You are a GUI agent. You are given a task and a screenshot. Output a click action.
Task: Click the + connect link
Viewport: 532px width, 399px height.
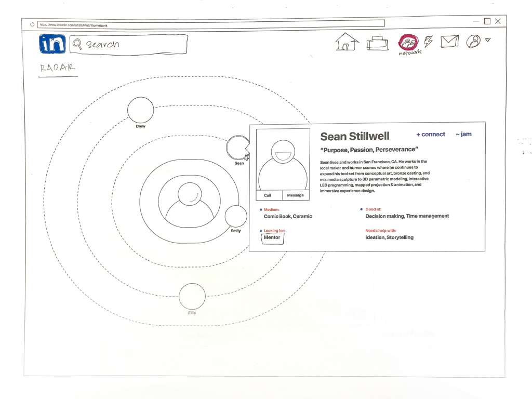pyautogui.click(x=431, y=135)
